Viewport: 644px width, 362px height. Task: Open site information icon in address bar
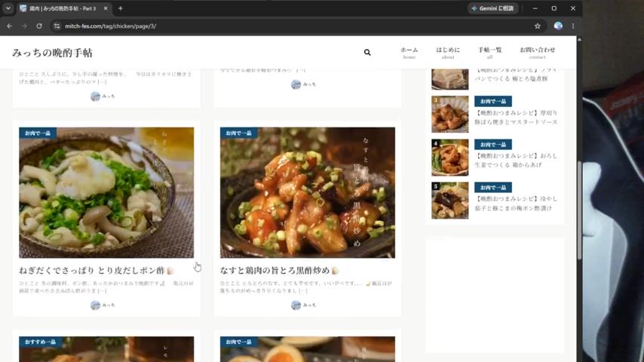(57, 26)
